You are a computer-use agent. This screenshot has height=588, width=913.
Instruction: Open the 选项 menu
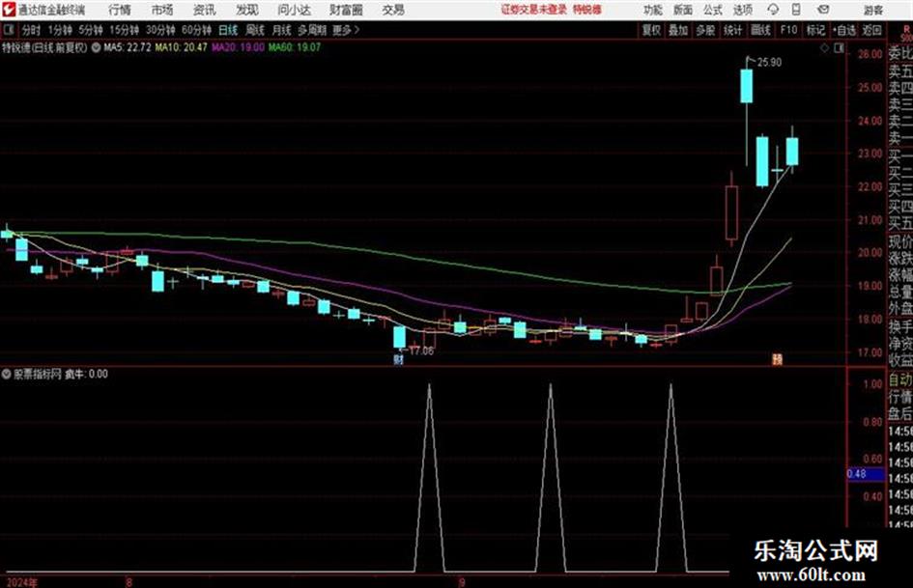click(x=743, y=10)
